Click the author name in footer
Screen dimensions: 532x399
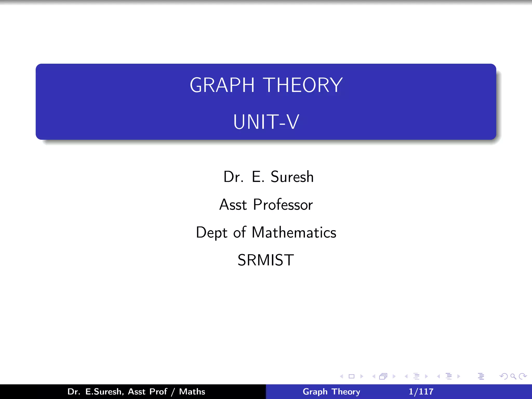point(136,392)
